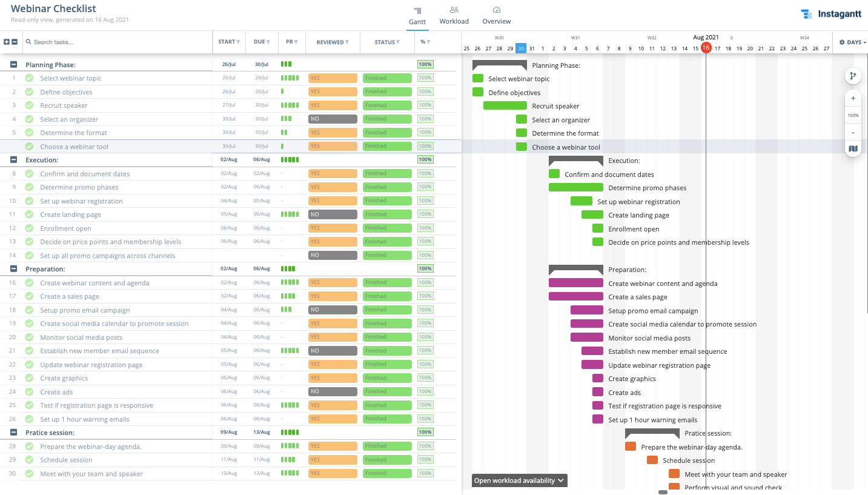
Task: Select task Create ads
Action: point(56,392)
